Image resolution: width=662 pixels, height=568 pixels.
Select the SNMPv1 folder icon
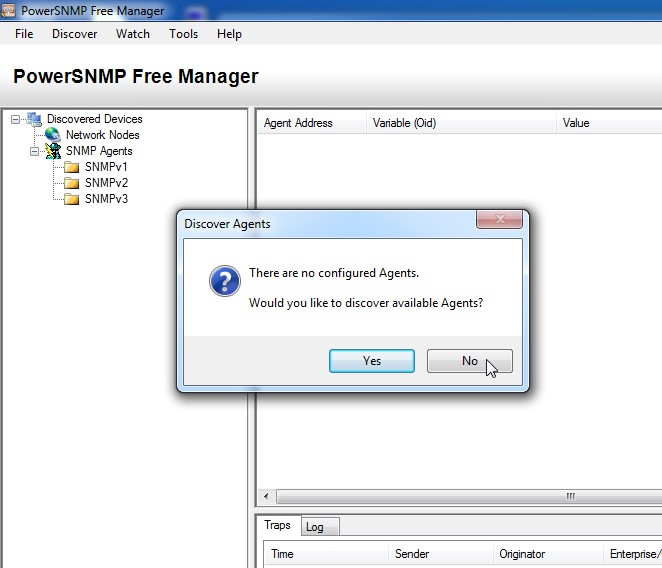(x=71, y=167)
